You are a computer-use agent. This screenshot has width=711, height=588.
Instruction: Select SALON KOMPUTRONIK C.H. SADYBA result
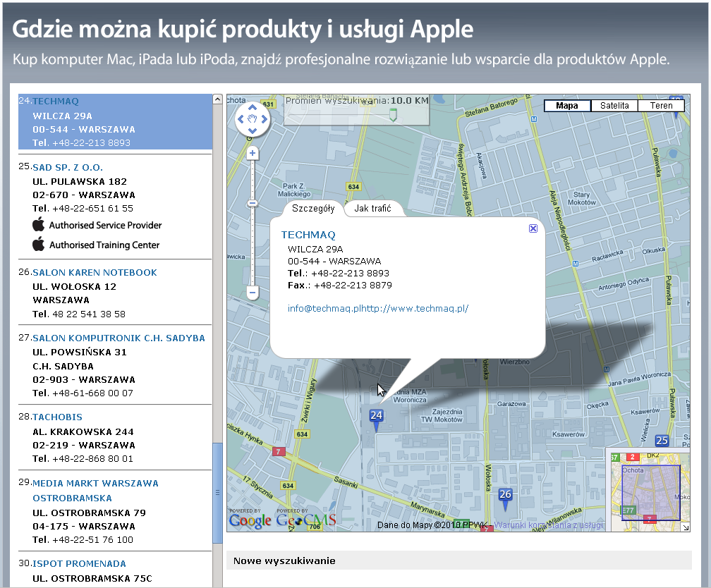pos(119,338)
